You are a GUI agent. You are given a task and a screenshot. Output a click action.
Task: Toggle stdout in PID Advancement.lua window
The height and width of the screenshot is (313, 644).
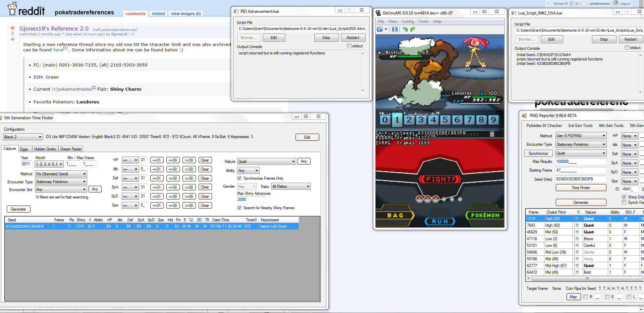tap(349, 46)
